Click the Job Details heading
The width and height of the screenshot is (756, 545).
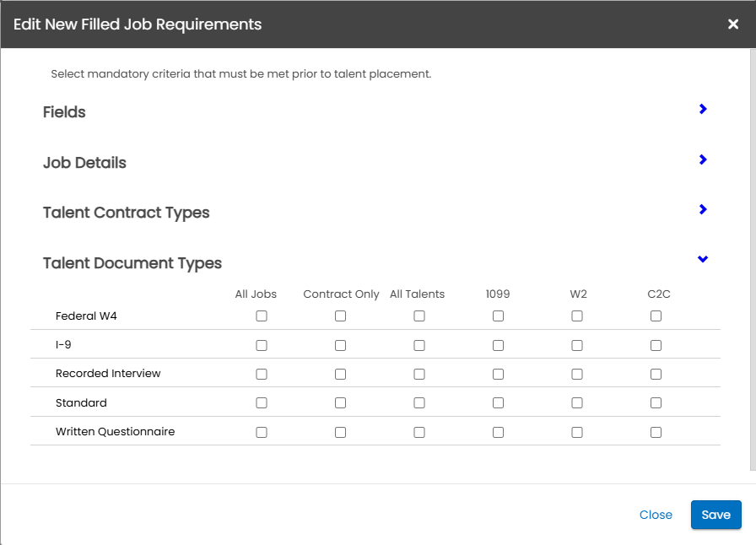click(x=84, y=163)
